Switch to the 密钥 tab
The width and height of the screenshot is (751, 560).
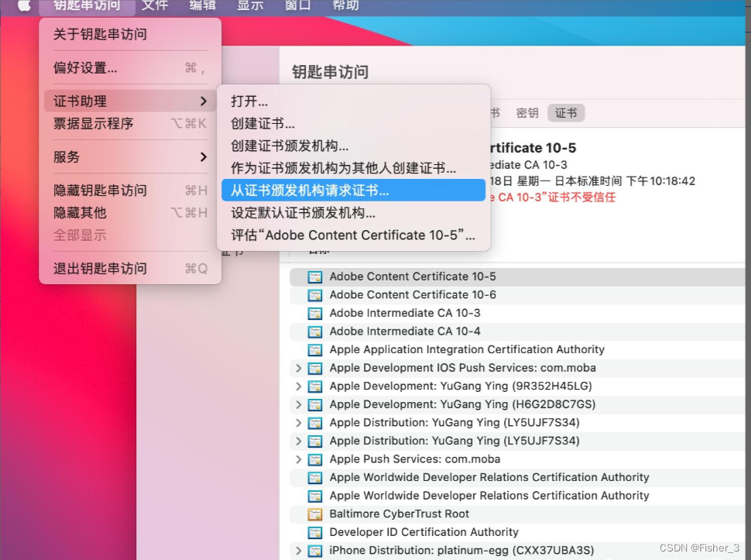pos(527,113)
